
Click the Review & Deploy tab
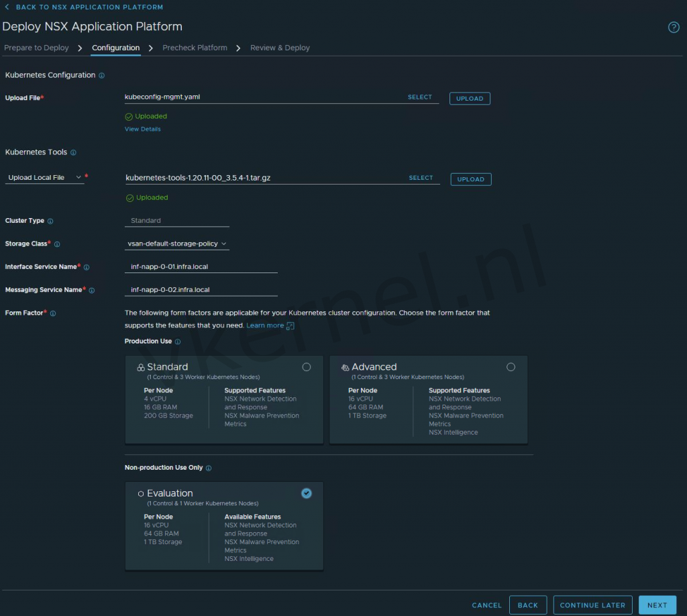click(279, 48)
